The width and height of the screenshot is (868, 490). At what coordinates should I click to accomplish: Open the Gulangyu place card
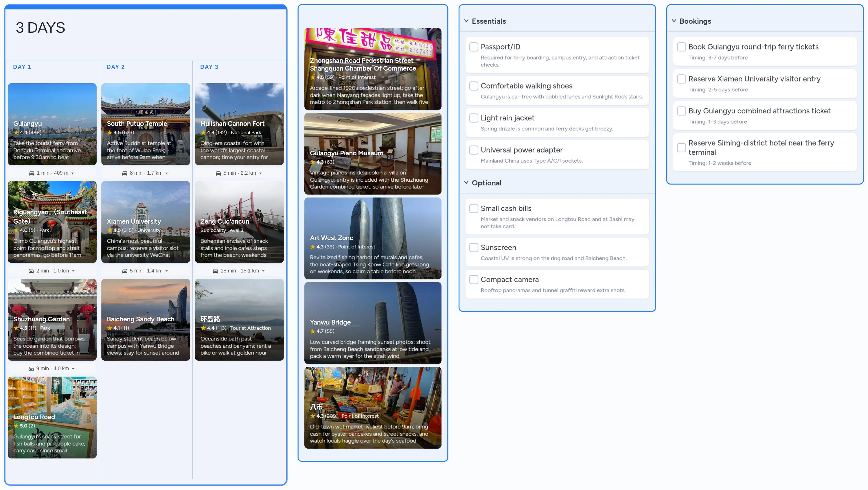point(52,124)
